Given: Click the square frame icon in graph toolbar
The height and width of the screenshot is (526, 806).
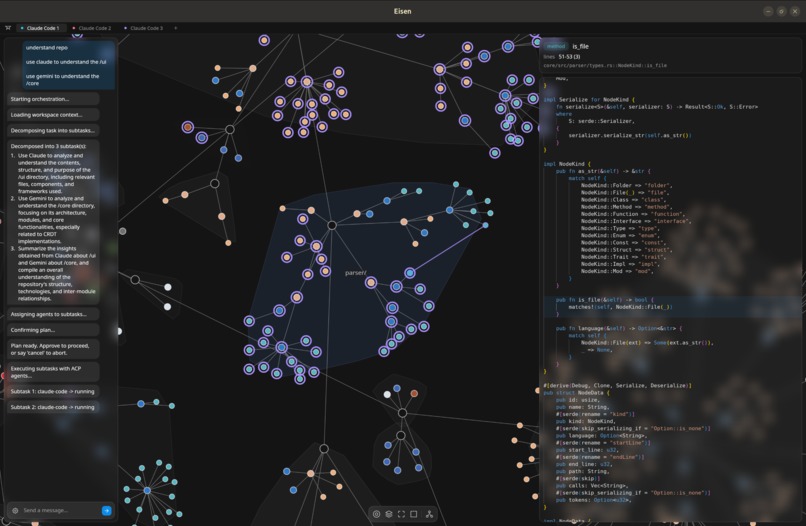Looking at the screenshot, I should click(x=413, y=514).
